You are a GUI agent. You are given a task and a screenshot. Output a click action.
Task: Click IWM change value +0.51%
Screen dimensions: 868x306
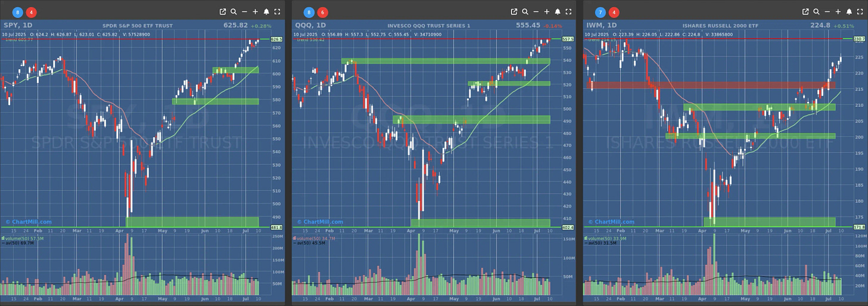(x=843, y=26)
